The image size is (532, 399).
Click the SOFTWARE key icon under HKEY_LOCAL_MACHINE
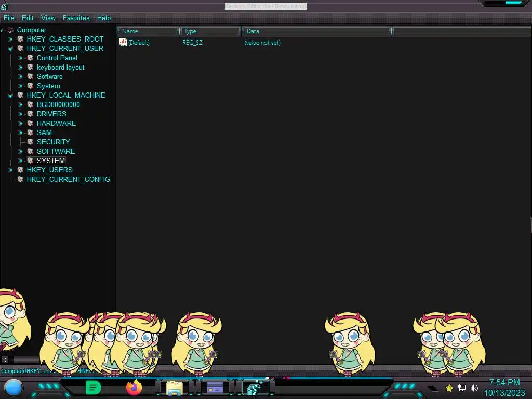pyautogui.click(x=30, y=151)
